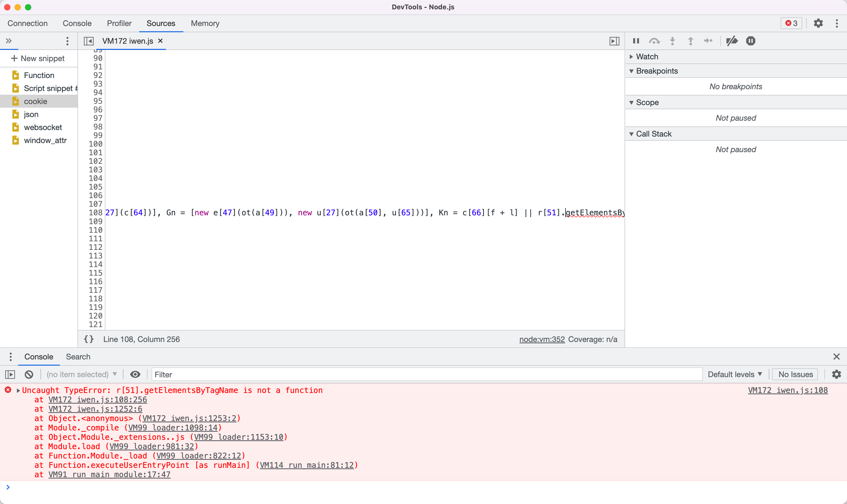Switch to the Profiler tab
Image resolution: width=847 pixels, height=504 pixels.
coord(119,23)
